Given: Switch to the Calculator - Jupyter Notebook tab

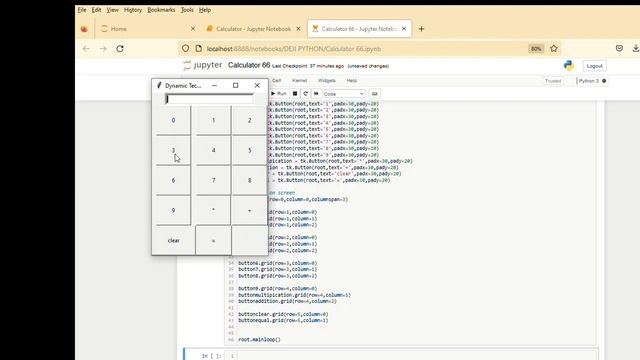Looking at the screenshot, I should (x=253, y=29).
